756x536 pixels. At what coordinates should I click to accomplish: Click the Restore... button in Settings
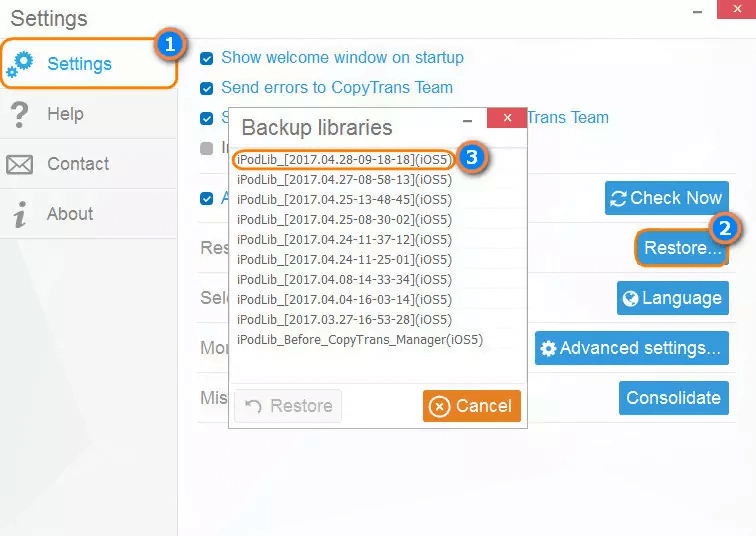click(682, 248)
